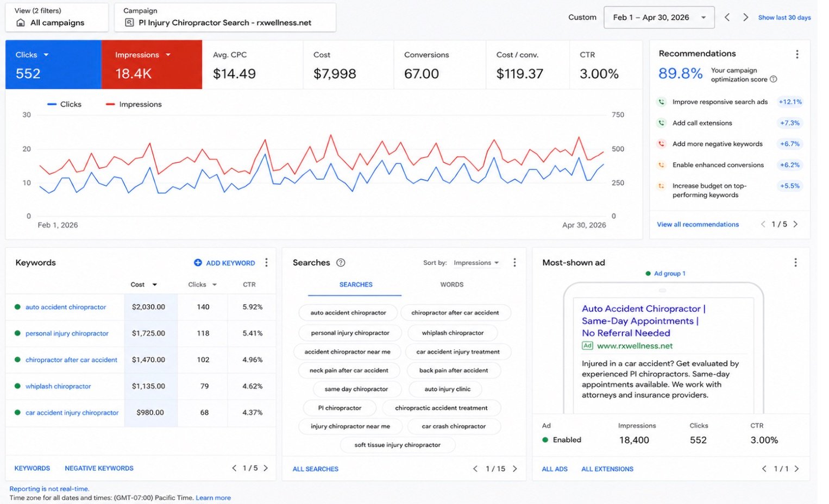
Task: Open the Ad group 1 link
Action: tap(669, 274)
